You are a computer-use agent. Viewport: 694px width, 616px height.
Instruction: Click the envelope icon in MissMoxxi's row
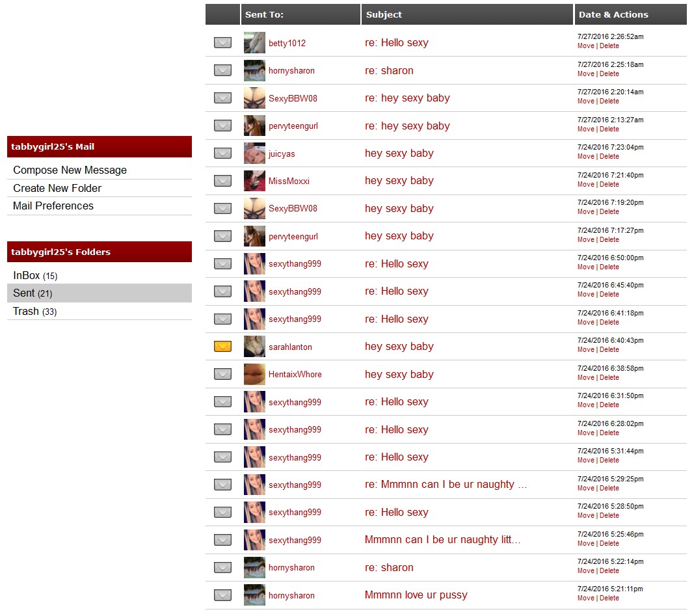(222, 181)
